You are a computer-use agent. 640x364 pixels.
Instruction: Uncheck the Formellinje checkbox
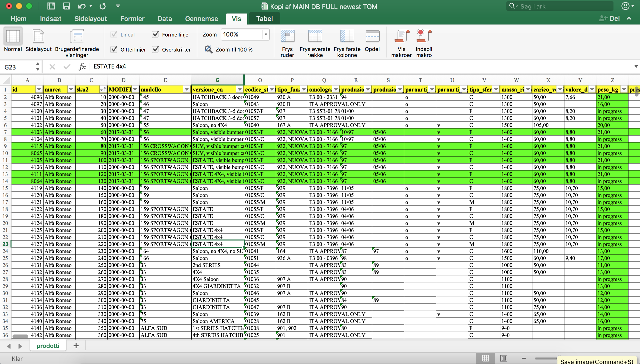(155, 34)
